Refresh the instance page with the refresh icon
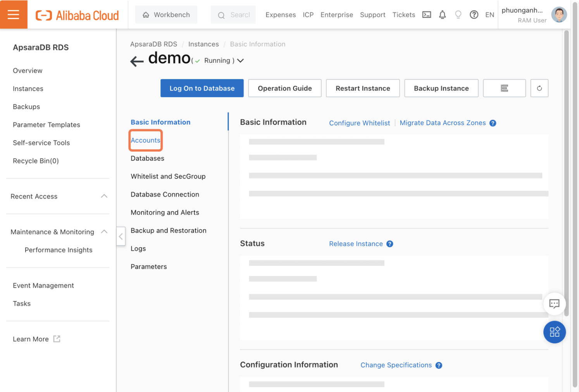This screenshot has height=392, width=579. coord(539,88)
